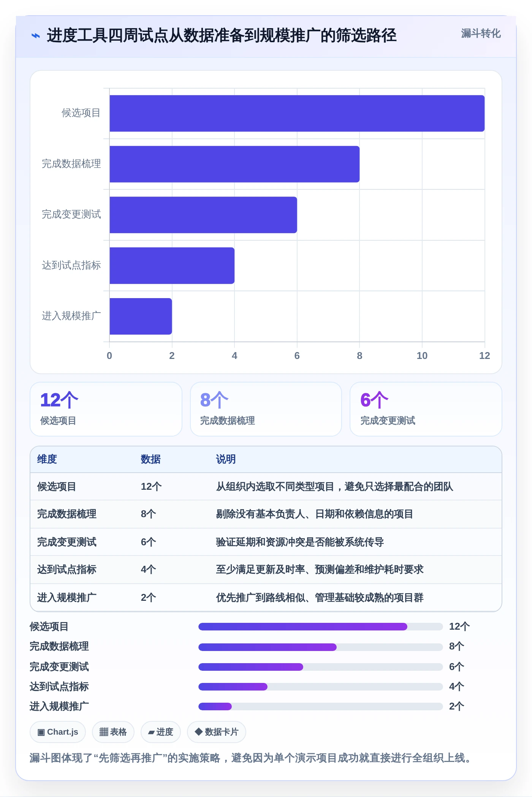532x797 pixels.
Task: Click the 数据 column header
Action: [150, 459]
